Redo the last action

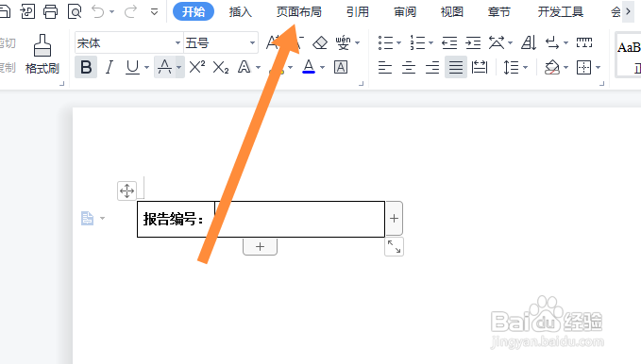(130, 11)
